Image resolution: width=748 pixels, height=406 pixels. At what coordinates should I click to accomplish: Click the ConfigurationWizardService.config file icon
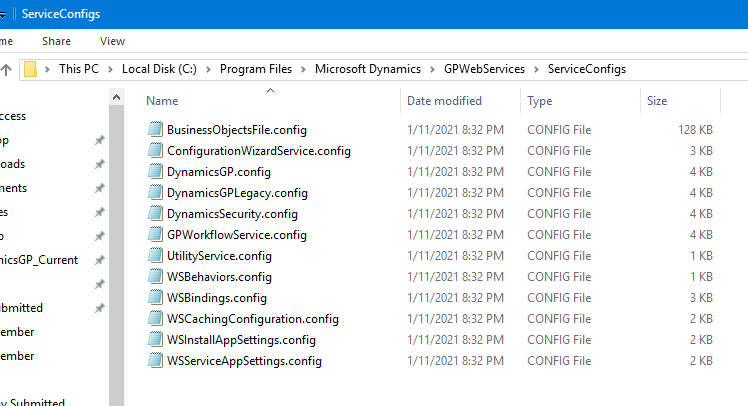coord(155,150)
